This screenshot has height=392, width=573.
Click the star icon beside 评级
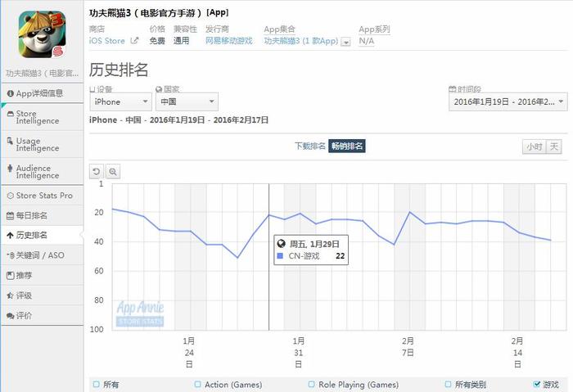pyautogui.click(x=10, y=295)
